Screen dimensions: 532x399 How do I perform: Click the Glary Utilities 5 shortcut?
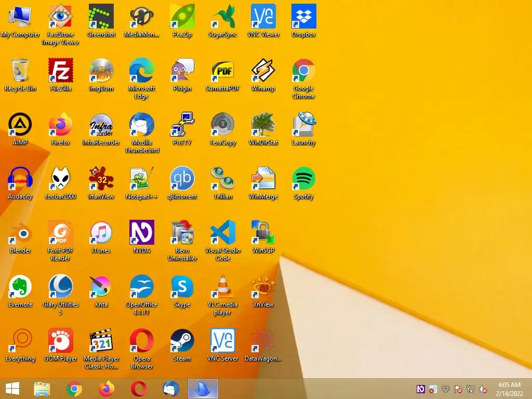(x=60, y=286)
